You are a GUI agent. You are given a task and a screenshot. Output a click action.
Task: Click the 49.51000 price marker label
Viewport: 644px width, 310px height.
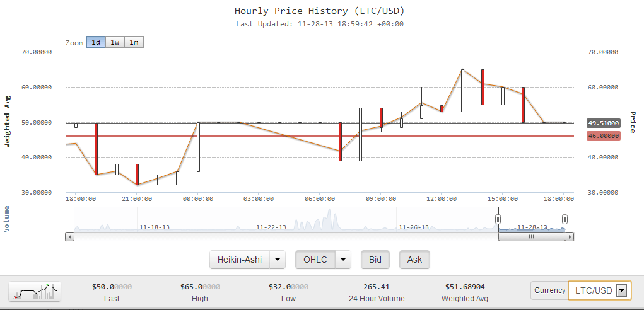point(604,123)
